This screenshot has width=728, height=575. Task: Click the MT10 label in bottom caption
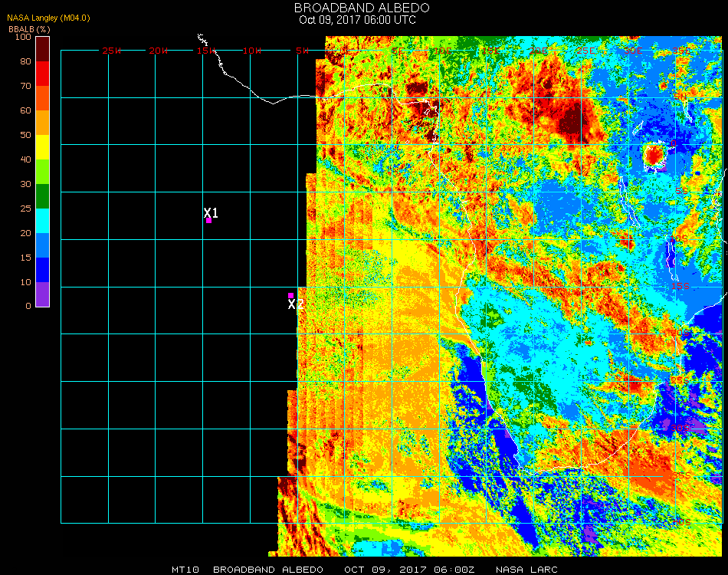pyautogui.click(x=186, y=570)
